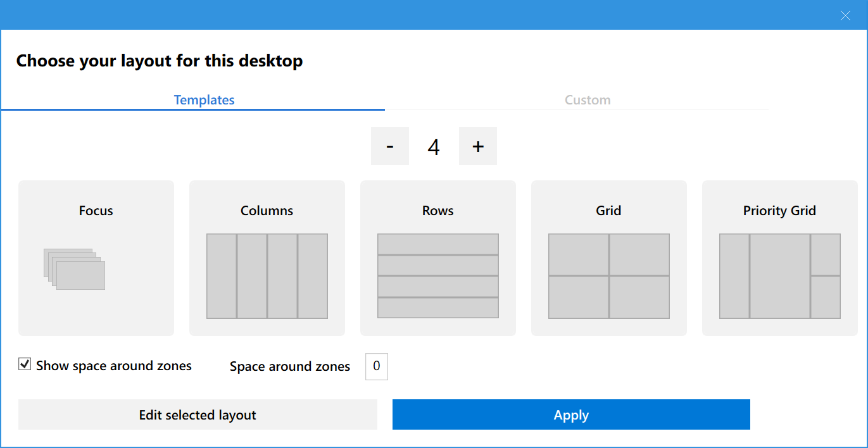Viewport: 868px width, 448px height.
Task: Click the zone count number 4
Action: [434, 147]
